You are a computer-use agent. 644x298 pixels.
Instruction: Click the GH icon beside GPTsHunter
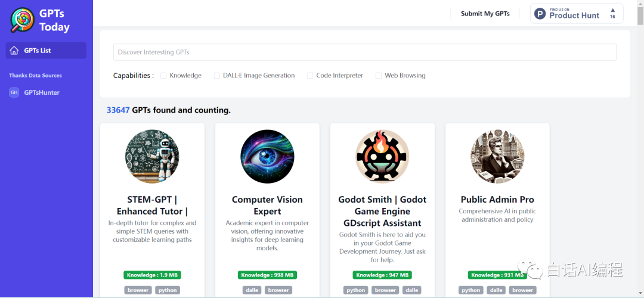coord(14,92)
